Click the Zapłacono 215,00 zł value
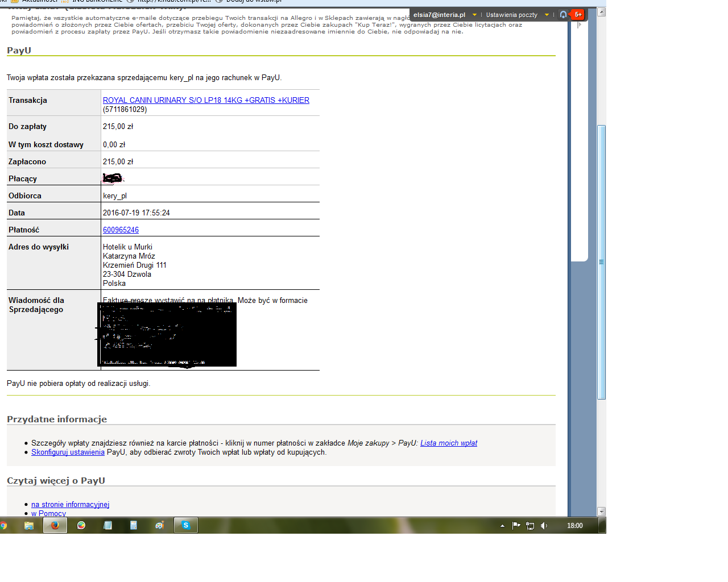The height and width of the screenshot is (582, 728). coord(118,161)
